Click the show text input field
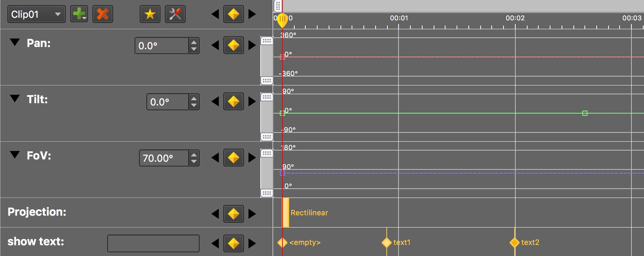This screenshot has height=256, width=644. (x=153, y=243)
